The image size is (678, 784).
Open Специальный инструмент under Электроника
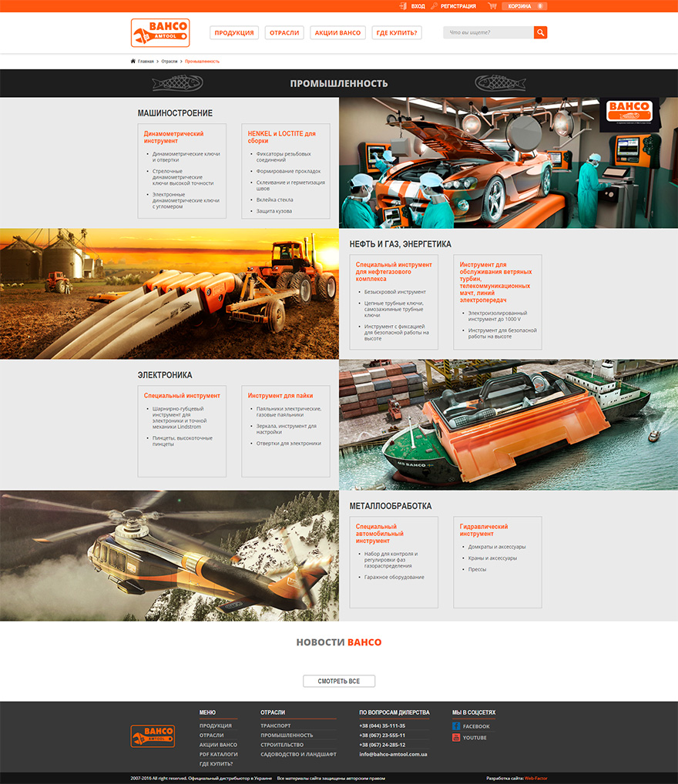pyautogui.click(x=182, y=396)
